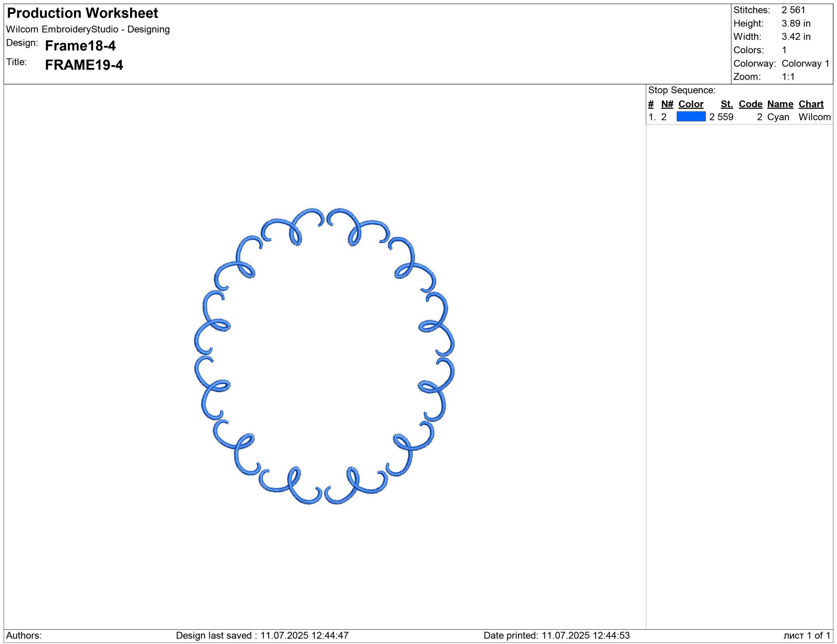Click the title text FRAME19-4
837x644 pixels.
84,65
